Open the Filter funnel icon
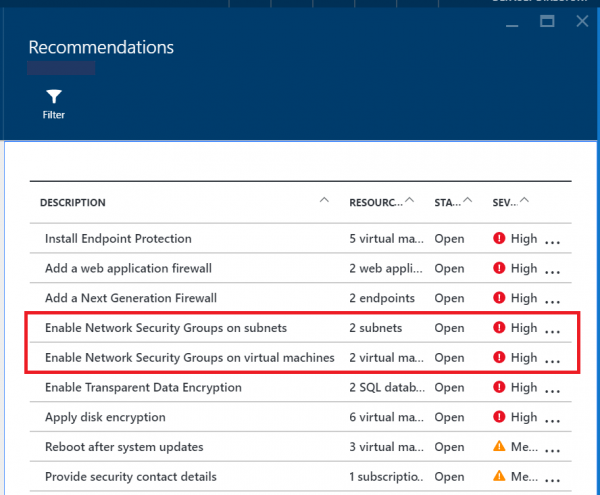Image resolution: width=600 pixels, height=495 pixels. [54, 98]
